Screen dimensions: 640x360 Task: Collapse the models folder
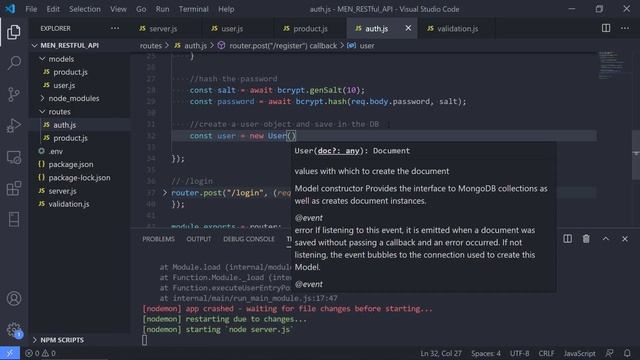pos(42,59)
